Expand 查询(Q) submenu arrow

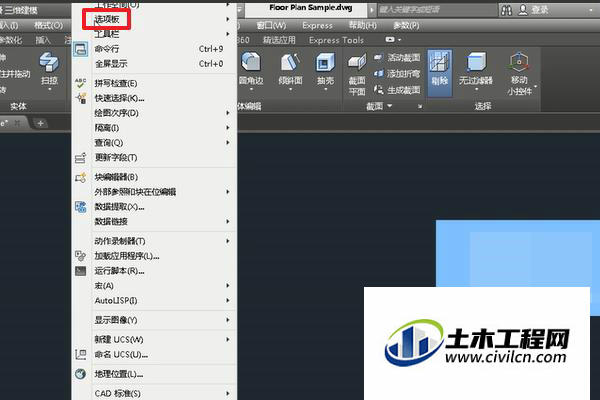click(x=228, y=142)
